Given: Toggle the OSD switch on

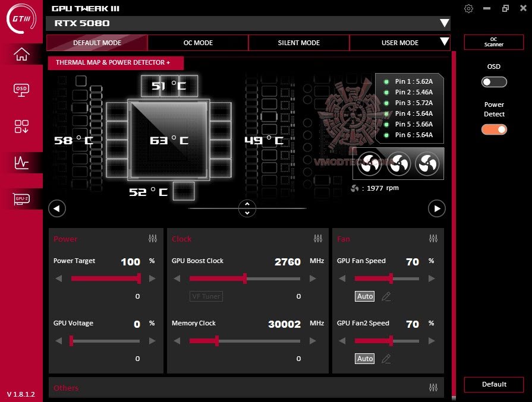Looking at the screenshot, I should [x=494, y=82].
